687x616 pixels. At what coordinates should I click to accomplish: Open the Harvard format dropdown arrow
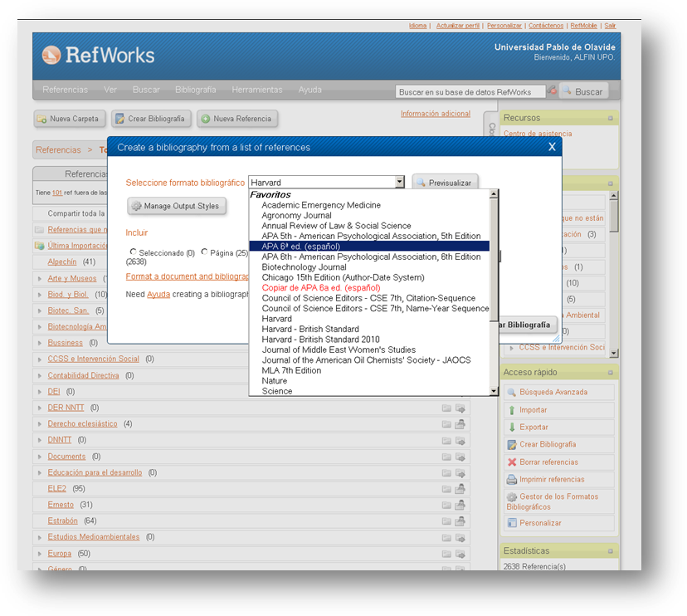399,182
